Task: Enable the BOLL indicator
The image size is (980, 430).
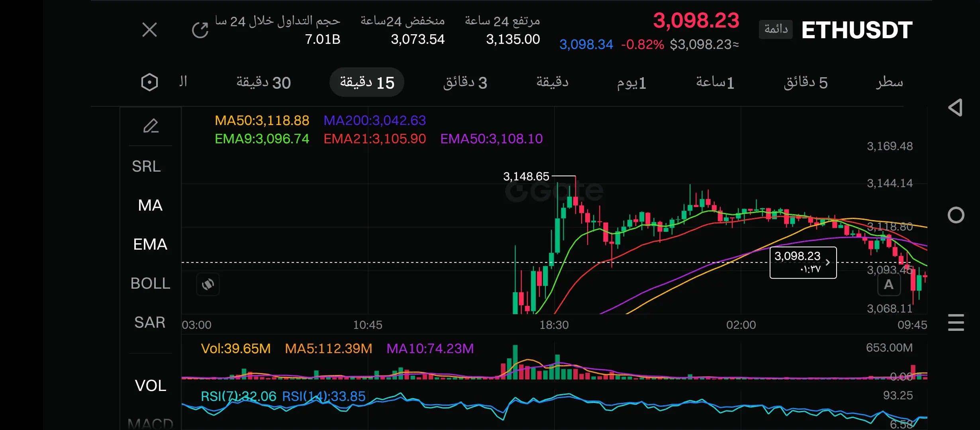Action: click(150, 283)
